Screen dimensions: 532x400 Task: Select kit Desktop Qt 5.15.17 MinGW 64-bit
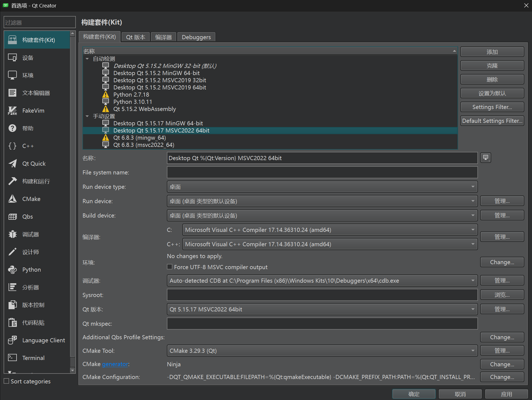point(158,123)
